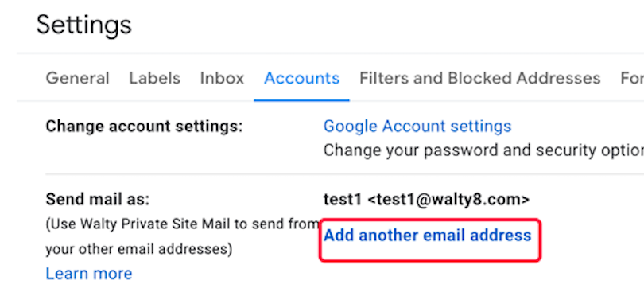Click the Settings page heading

point(83,25)
